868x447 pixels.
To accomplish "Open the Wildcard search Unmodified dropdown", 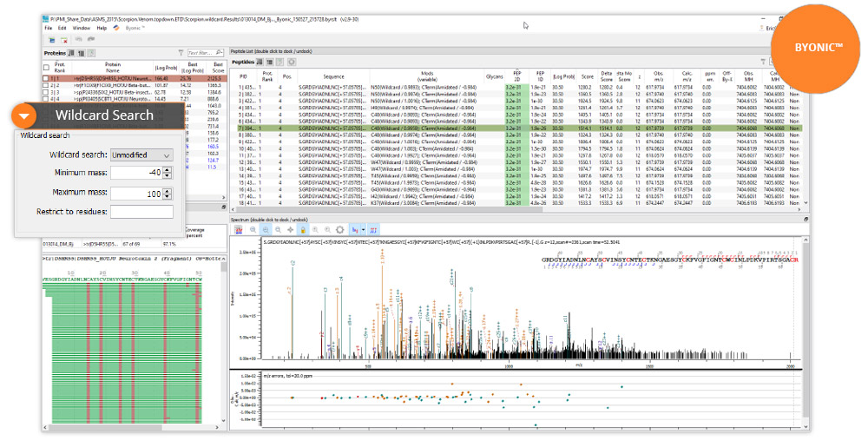I will point(141,155).
